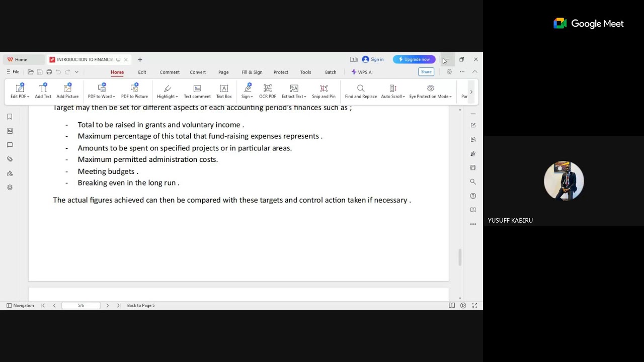Image resolution: width=644 pixels, height=362 pixels.
Task: Open Find and Replace
Action: 361,91
